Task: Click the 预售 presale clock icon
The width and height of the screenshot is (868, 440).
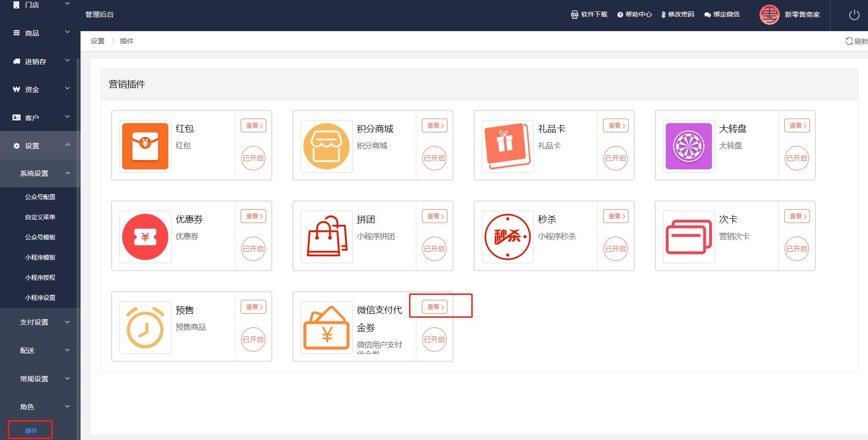Action: pos(145,327)
